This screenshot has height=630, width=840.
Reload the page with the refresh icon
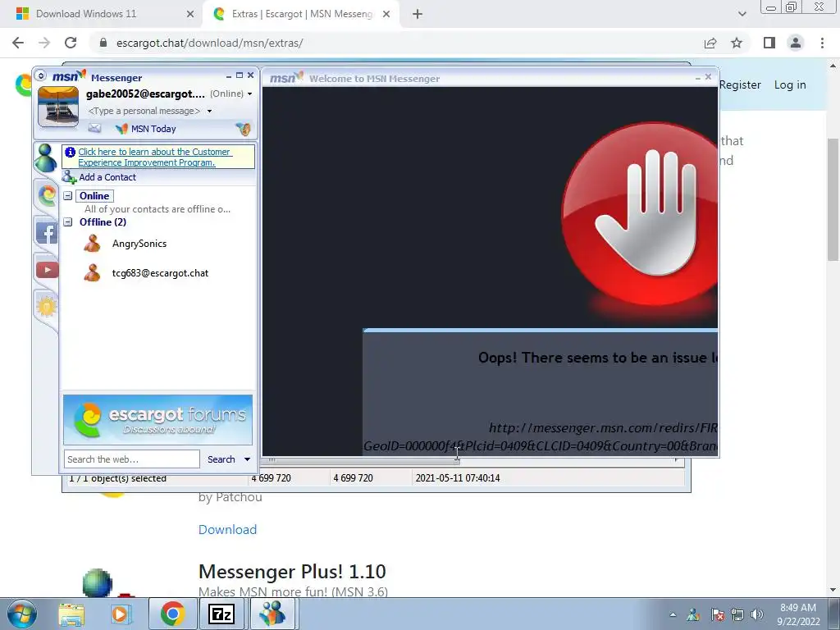pyautogui.click(x=71, y=43)
